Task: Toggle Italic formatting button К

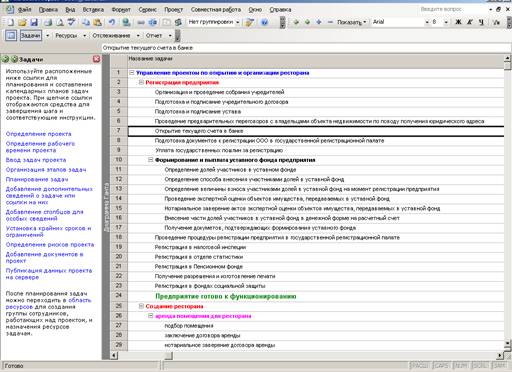Action: [x=470, y=22]
